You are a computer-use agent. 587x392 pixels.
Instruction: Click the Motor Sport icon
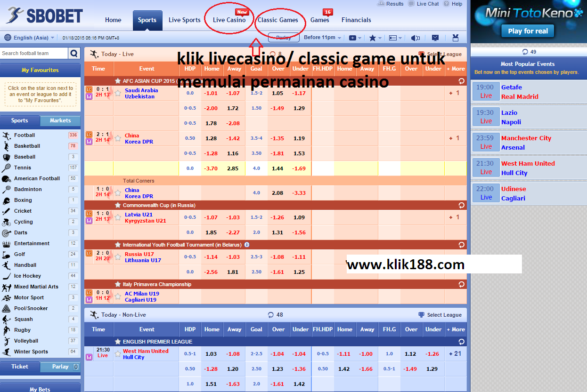pyautogui.click(x=6, y=298)
